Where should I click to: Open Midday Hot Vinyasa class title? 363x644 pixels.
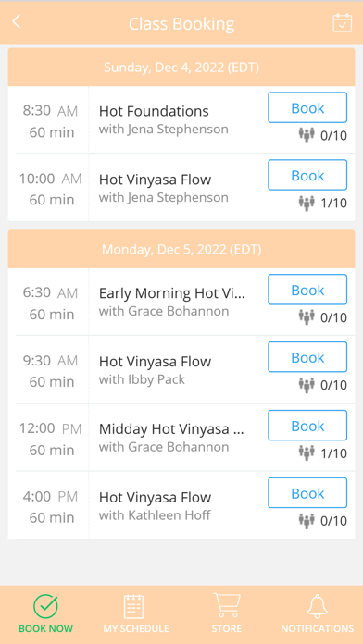tap(172, 429)
